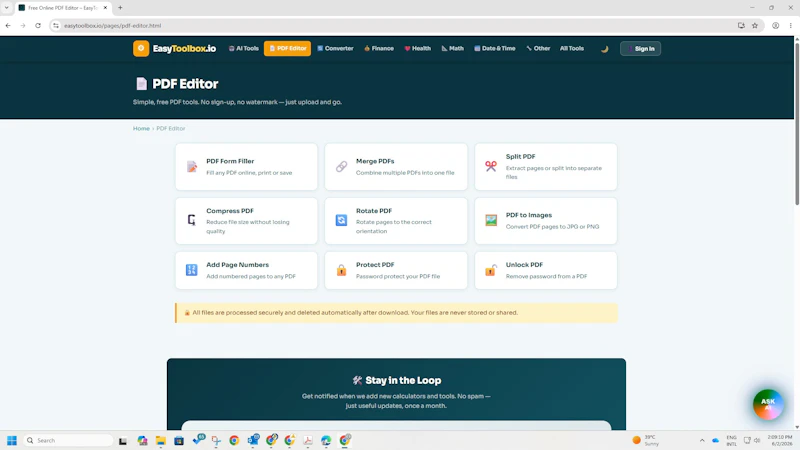Reload the current page
Viewport: 800px width, 450px height.
point(38,26)
